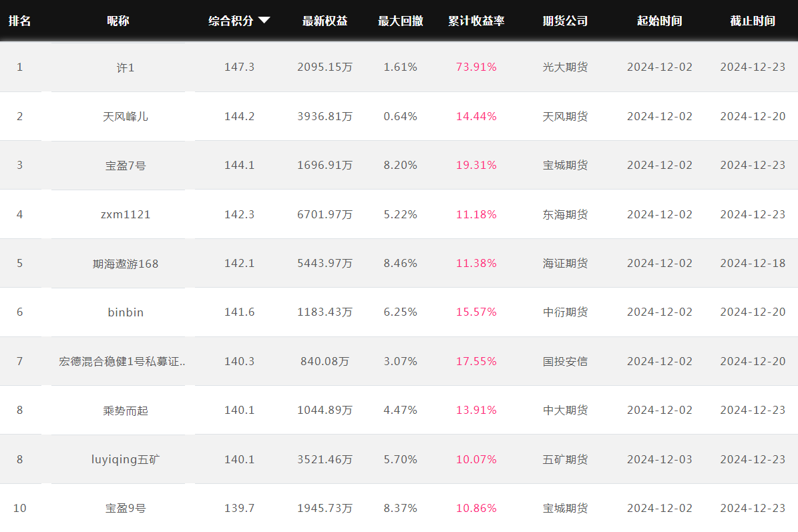Click drawdown value 8.20%
Screen dimensions: 798x532
401,166
